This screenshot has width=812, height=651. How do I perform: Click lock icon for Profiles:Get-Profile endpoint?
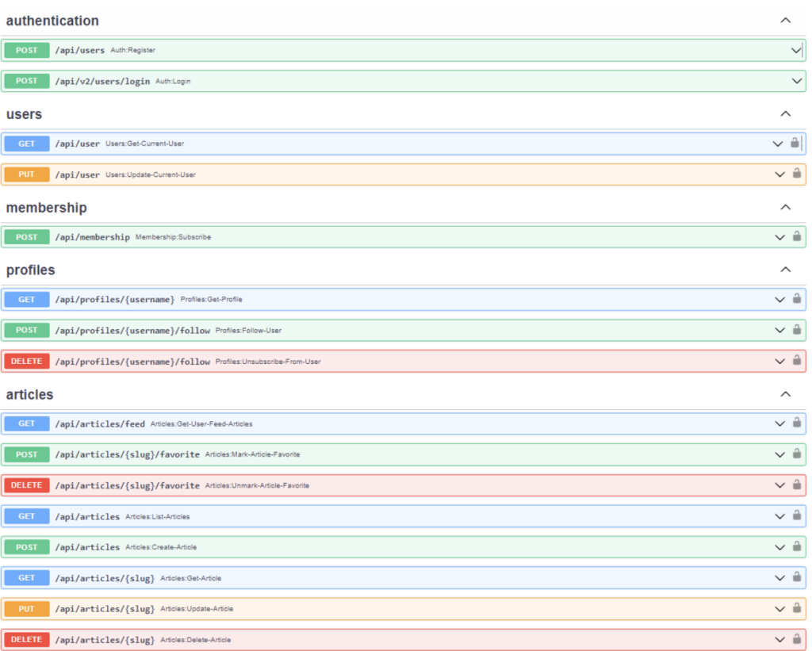797,299
